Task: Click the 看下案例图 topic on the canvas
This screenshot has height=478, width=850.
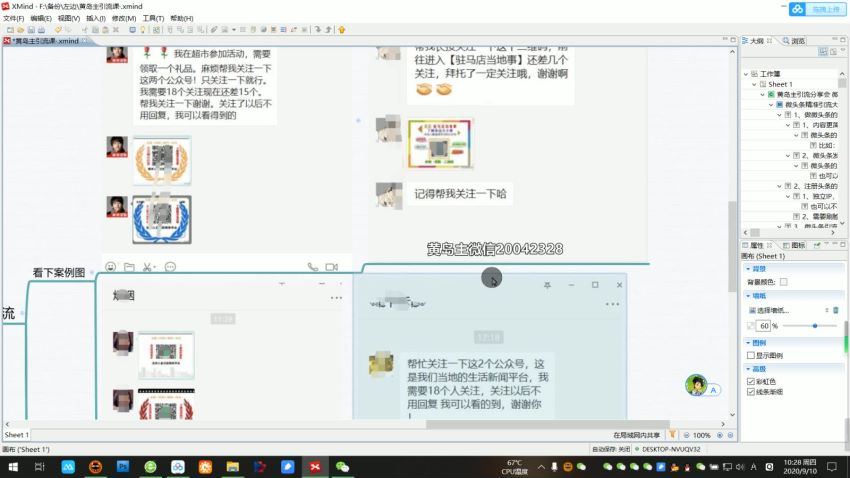Action: tap(59, 273)
